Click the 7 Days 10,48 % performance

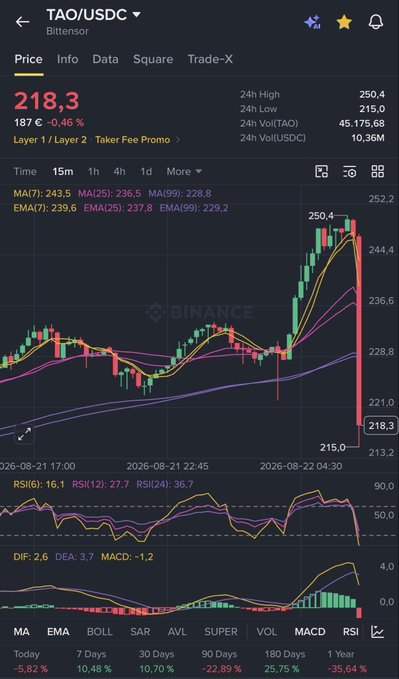(94, 661)
